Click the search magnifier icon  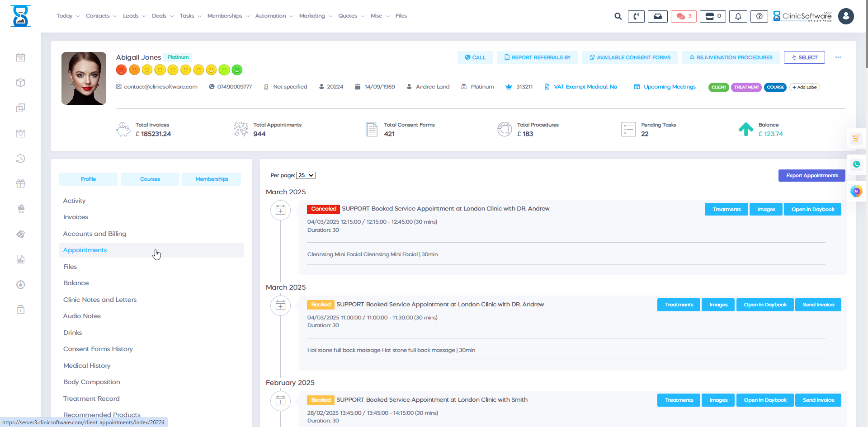(618, 16)
